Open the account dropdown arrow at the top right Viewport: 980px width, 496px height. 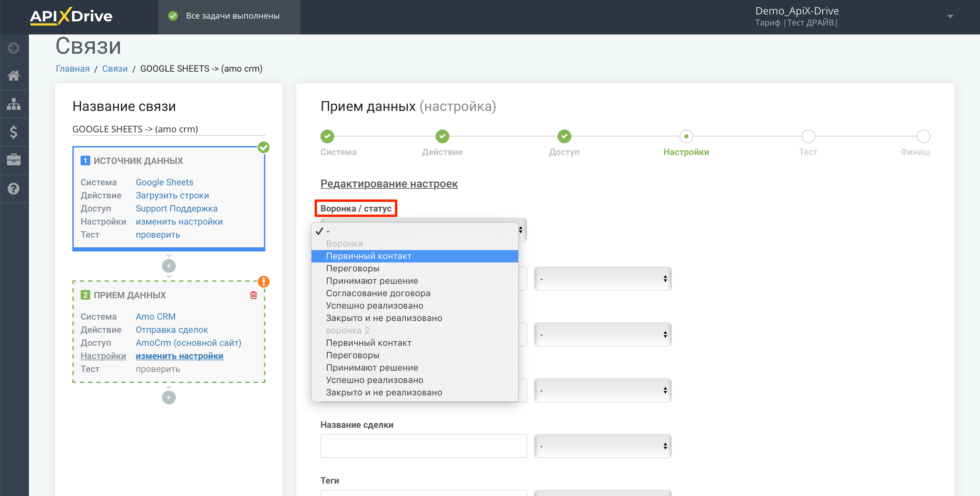tap(950, 16)
